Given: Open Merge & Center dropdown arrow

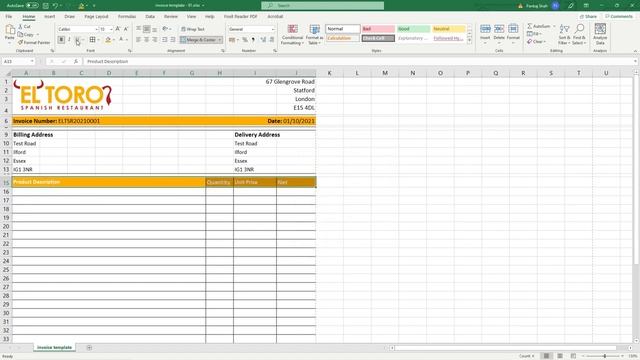Looking at the screenshot, I should pyautogui.click(x=220, y=40).
